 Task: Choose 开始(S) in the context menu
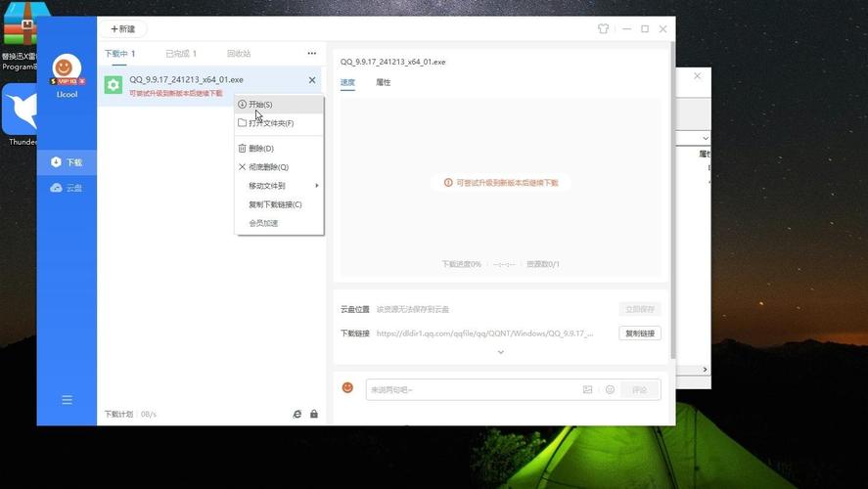(x=279, y=104)
